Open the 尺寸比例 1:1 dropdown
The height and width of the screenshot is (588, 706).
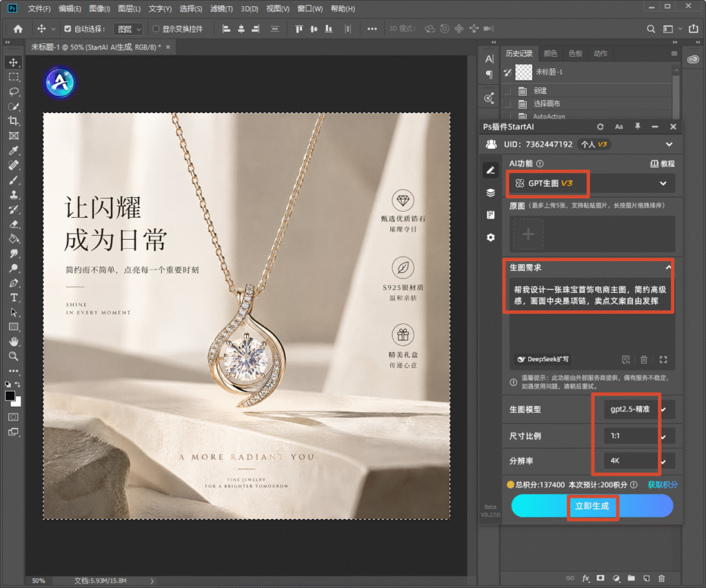tap(639, 436)
